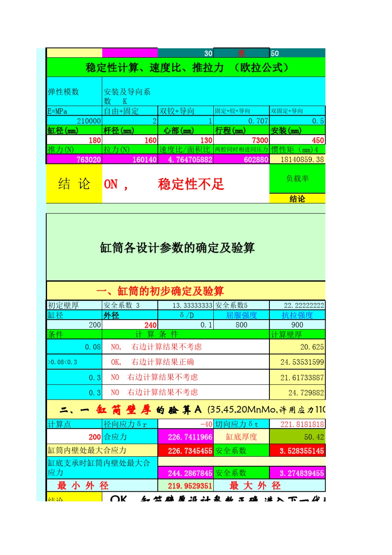Click the outer diameter value 240
Image resolution: width=392 pixels, height=555 pixels.
pos(130,325)
